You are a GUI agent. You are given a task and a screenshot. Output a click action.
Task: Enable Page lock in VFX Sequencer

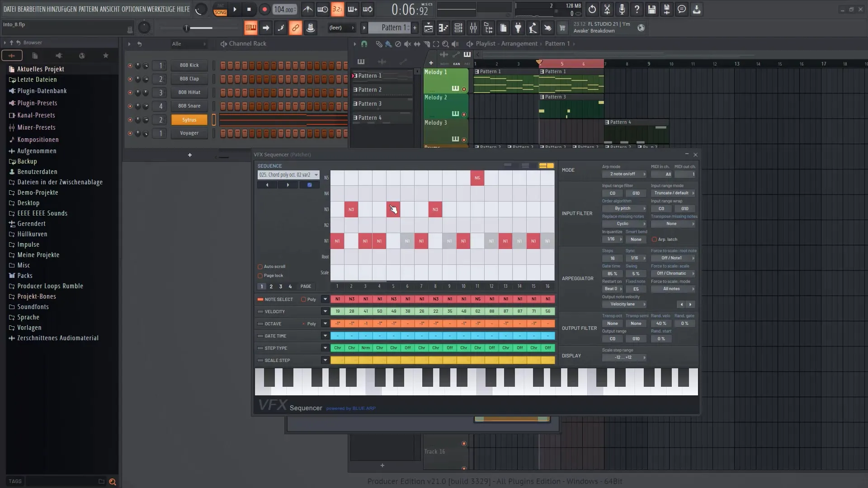[x=260, y=275]
